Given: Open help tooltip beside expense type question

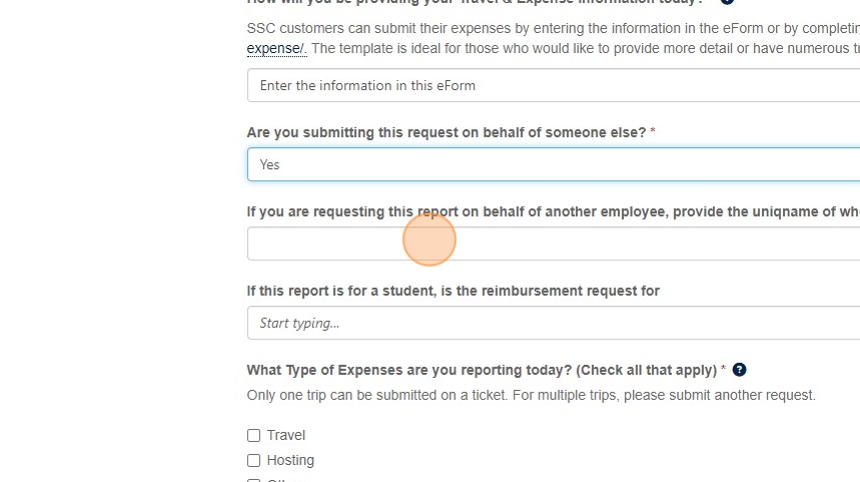Looking at the screenshot, I should [x=739, y=370].
